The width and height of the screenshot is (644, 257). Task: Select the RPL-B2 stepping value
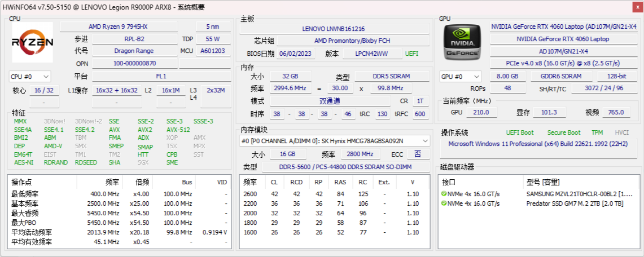(135, 39)
